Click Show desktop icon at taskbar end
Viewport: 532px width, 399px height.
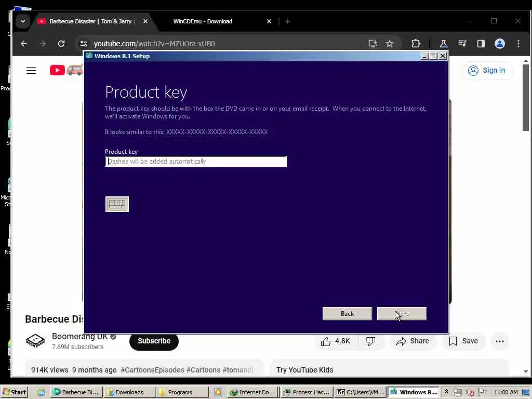526,392
